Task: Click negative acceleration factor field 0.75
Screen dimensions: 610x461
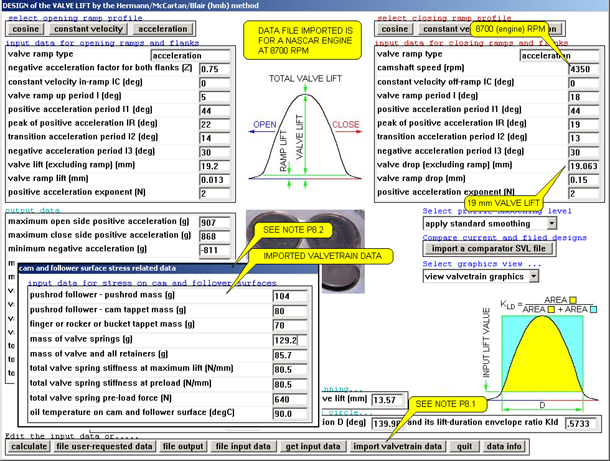Action: [x=215, y=69]
